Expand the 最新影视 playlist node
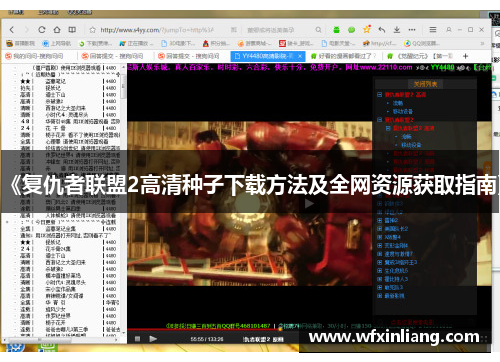The width and height of the screenshot is (500, 362). [379, 296]
